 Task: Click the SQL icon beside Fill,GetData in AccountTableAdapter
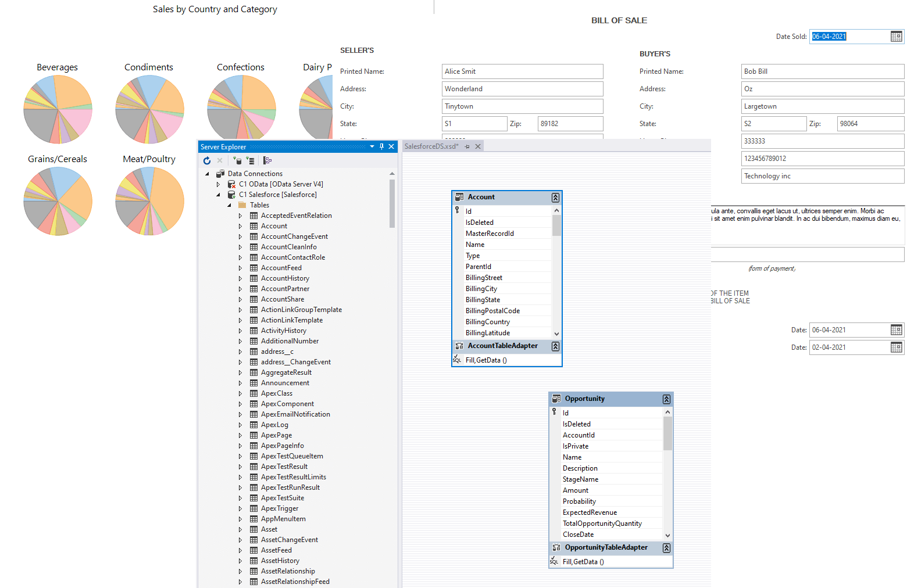click(x=457, y=360)
